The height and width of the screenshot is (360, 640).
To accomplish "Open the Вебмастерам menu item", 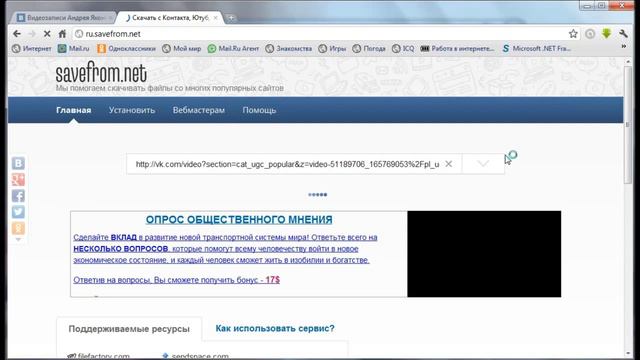I will pos(199,110).
